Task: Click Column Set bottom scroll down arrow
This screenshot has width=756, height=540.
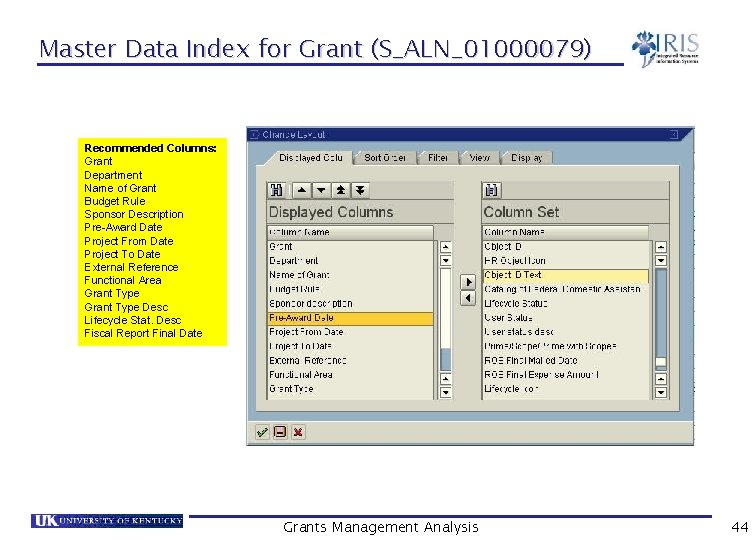Action: point(661,392)
